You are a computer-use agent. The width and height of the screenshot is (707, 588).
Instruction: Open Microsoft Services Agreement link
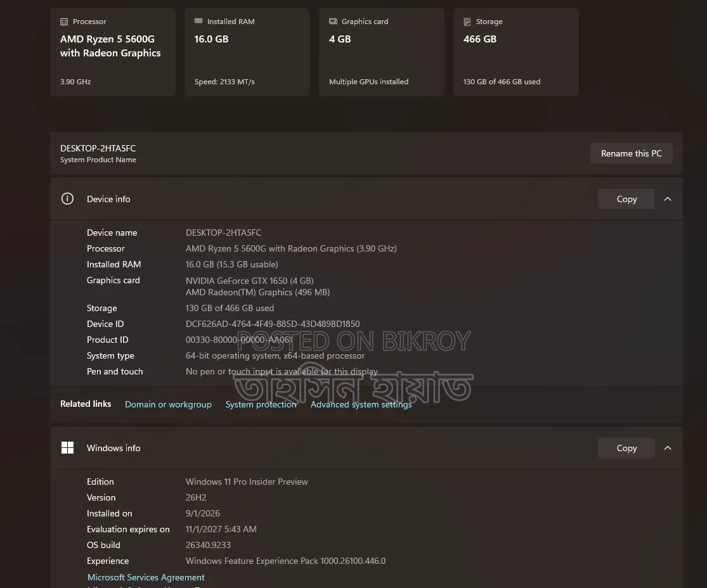click(x=146, y=577)
